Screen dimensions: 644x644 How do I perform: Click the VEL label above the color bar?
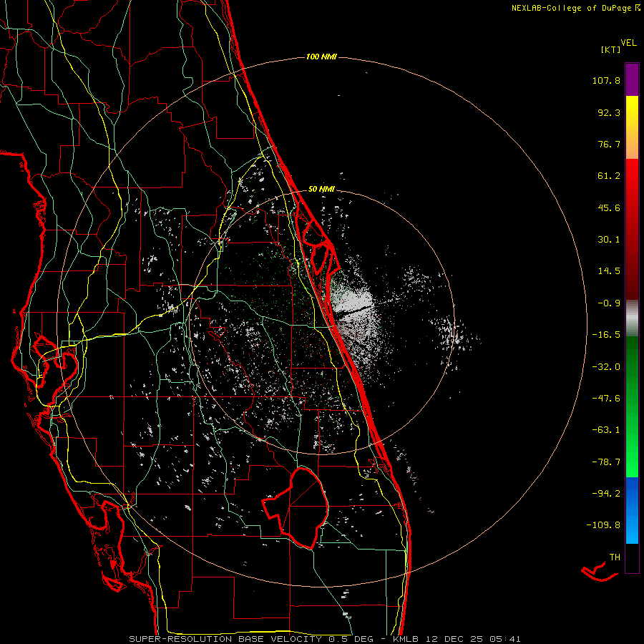[x=628, y=42]
